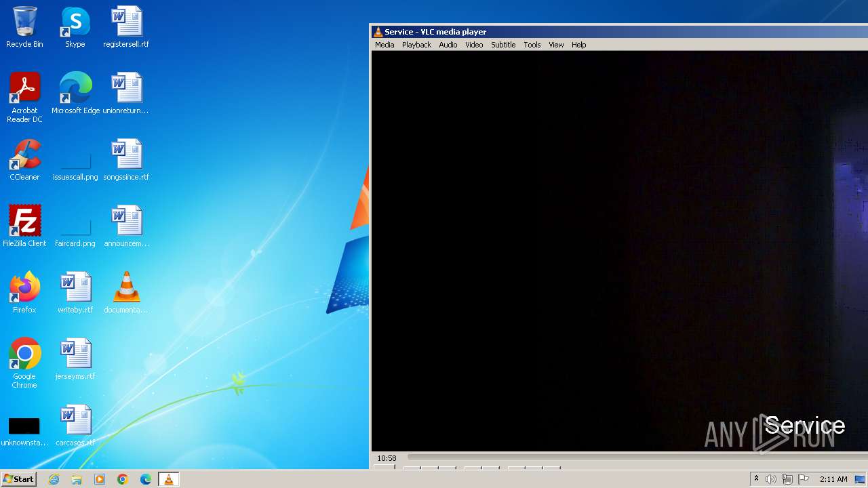Click the volume speaker tray icon

[x=771, y=479]
